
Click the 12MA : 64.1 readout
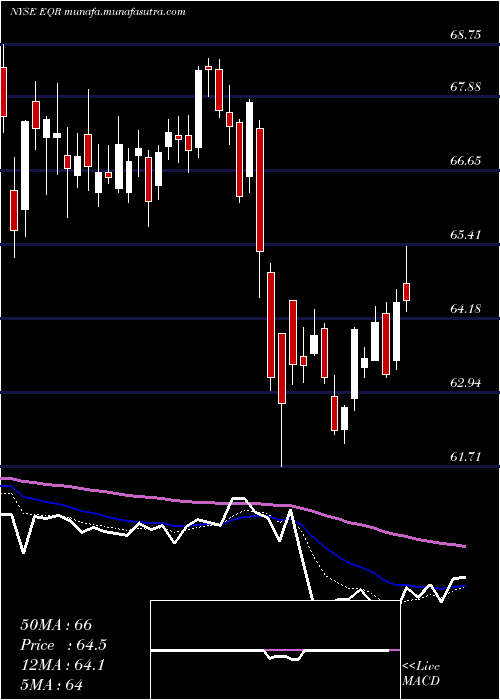point(62,665)
